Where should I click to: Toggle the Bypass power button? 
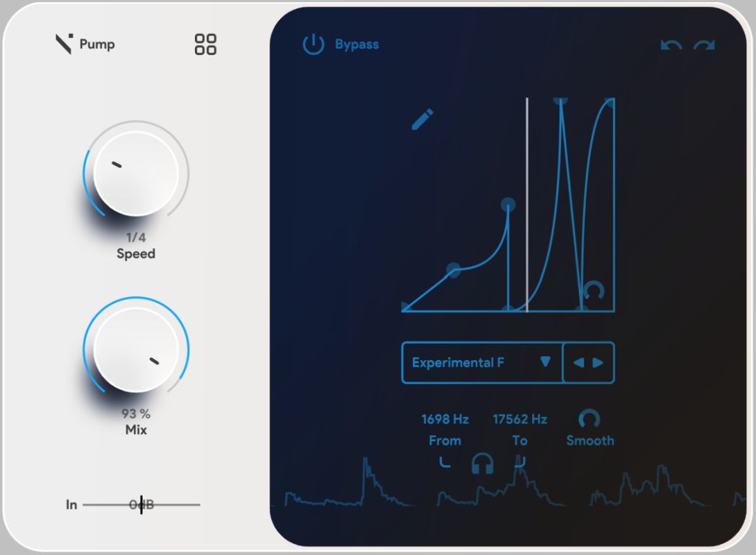(313, 44)
